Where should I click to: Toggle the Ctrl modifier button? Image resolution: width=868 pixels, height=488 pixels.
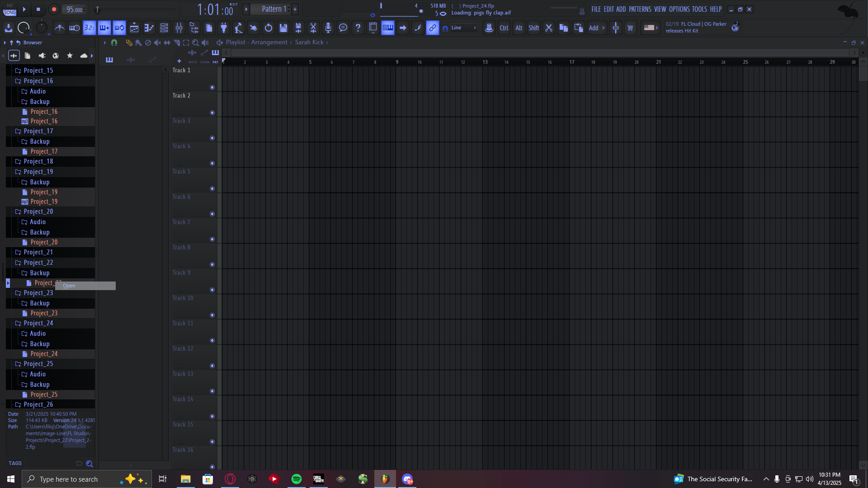tap(504, 28)
